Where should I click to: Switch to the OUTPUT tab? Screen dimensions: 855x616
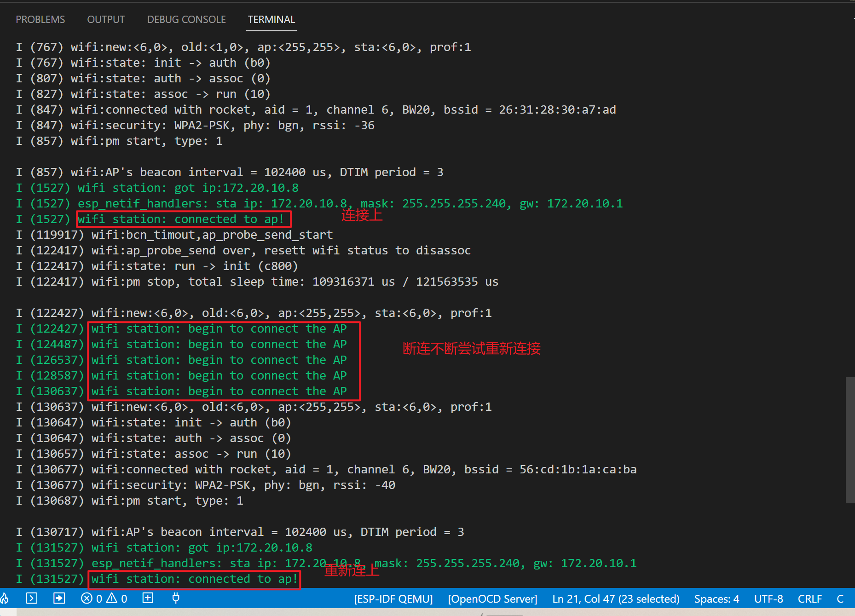click(x=106, y=19)
